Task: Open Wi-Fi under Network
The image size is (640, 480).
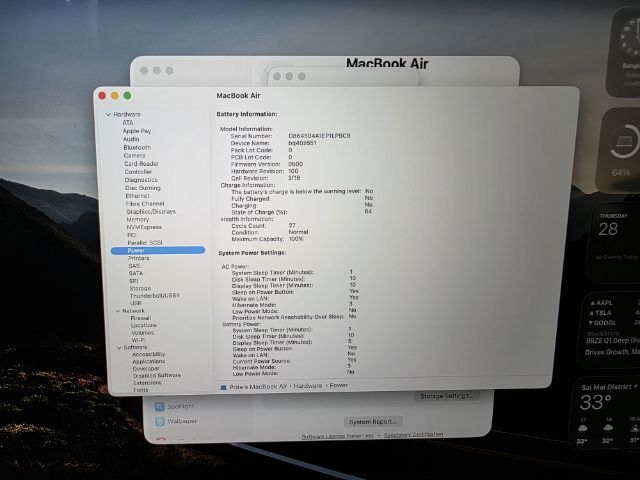Action: pyautogui.click(x=138, y=340)
